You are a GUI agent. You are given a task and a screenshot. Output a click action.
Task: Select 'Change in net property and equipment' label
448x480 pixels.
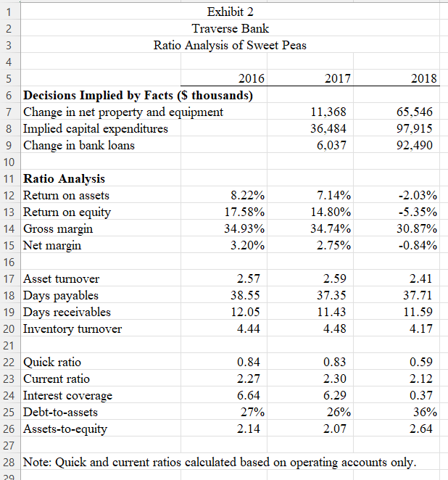(123, 112)
